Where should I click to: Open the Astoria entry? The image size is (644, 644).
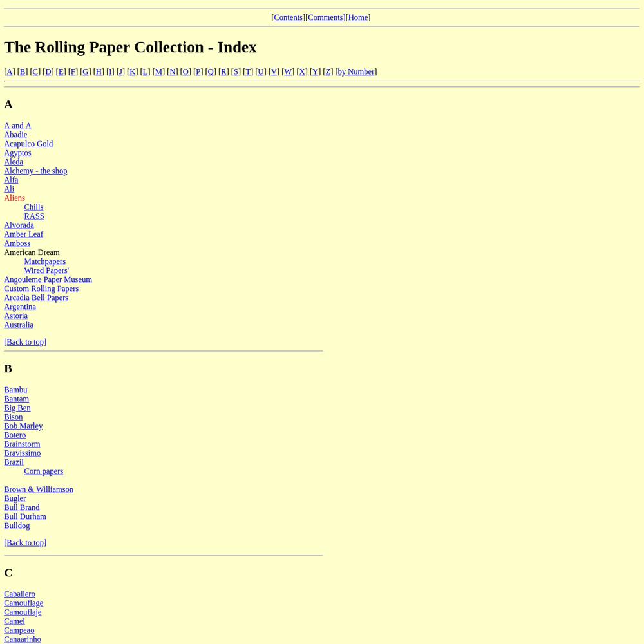pos(16,316)
